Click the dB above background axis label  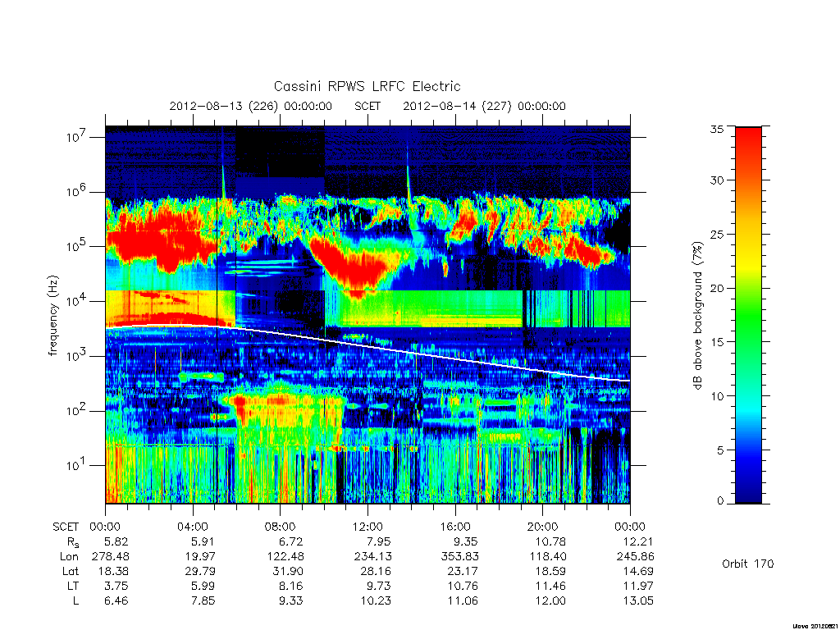click(697, 316)
